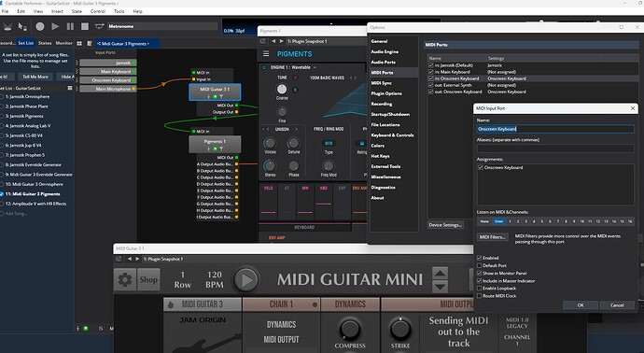Close the MIDI Input Port dialog

(x=633, y=108)
